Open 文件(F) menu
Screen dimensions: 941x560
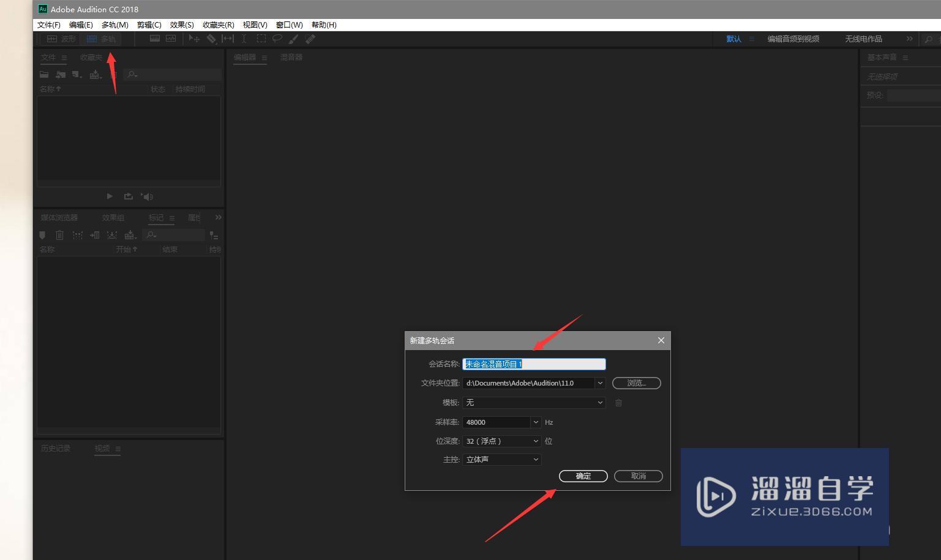(x=49, y=25)
